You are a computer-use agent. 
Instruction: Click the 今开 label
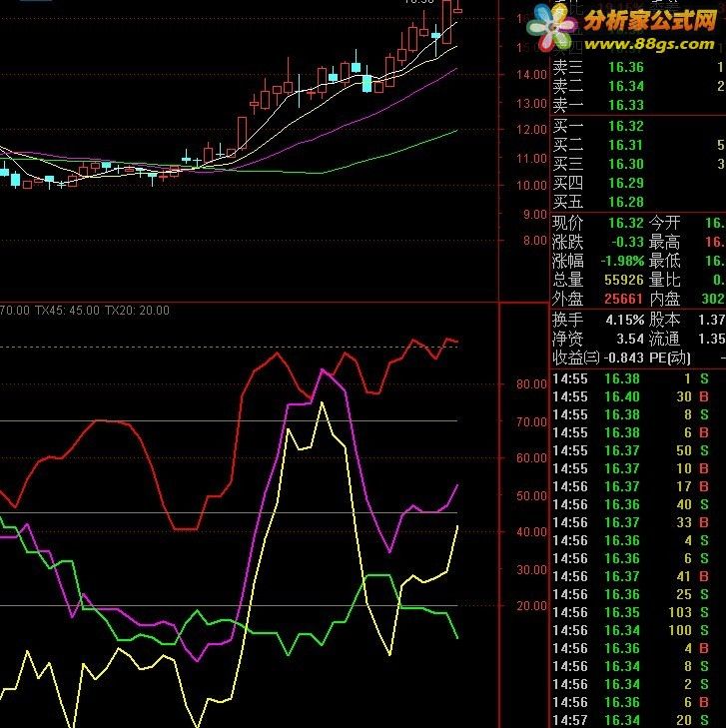point(664,223)
